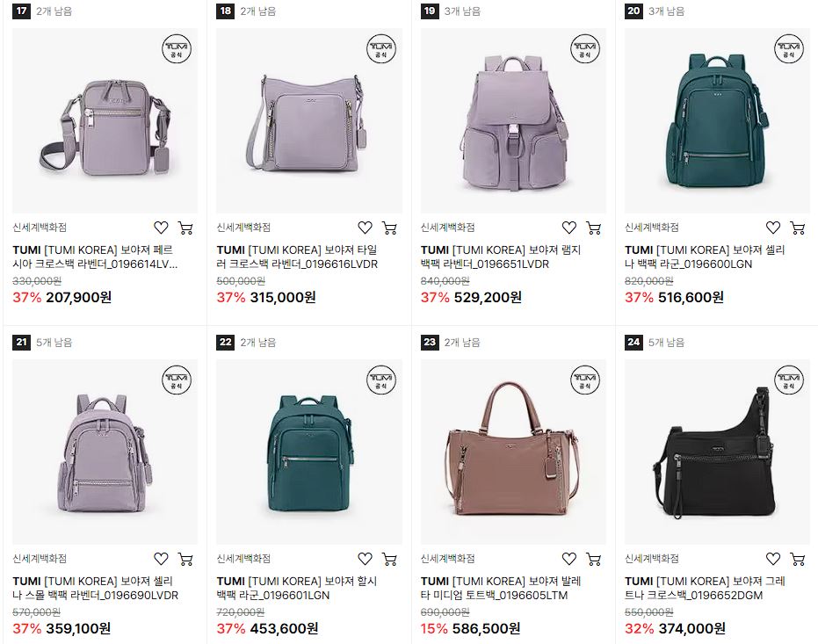Click the 신세계백화점 store label on item 18
Screen dimensions: 818x644
(243, 228)
